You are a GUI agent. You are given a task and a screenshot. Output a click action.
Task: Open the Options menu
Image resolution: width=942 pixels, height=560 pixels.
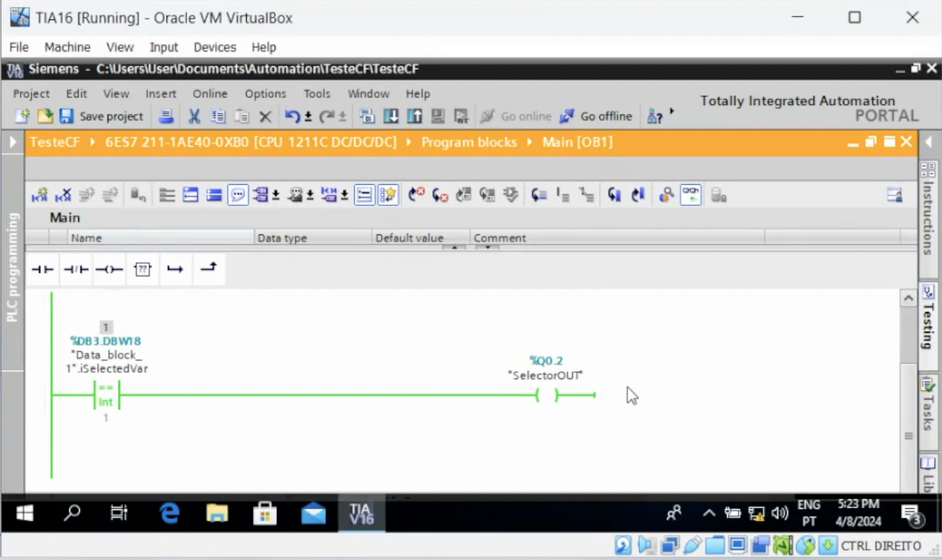pyautogui.click(x=265, y=94)
